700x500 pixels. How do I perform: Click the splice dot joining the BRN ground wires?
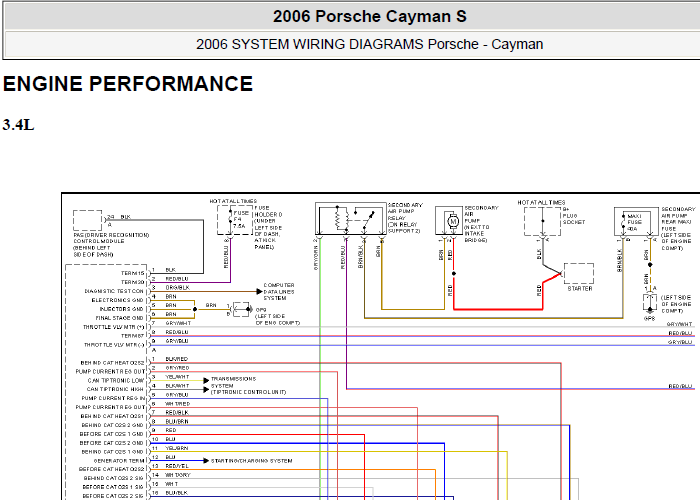pos(195,309)
